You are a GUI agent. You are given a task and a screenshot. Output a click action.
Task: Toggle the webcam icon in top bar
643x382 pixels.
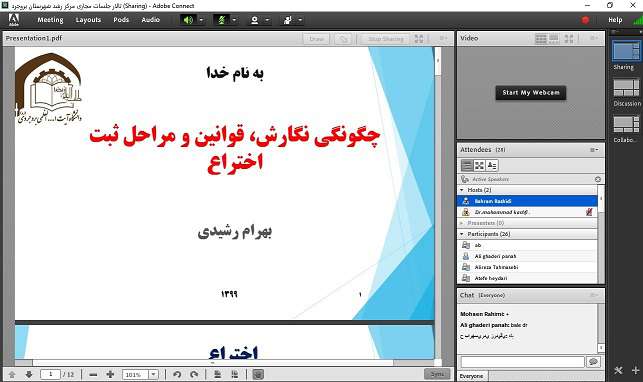coord(254,20)
